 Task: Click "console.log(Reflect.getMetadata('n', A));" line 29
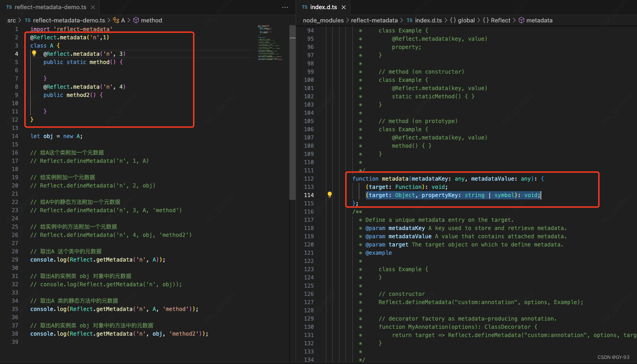tap(98, 259)
